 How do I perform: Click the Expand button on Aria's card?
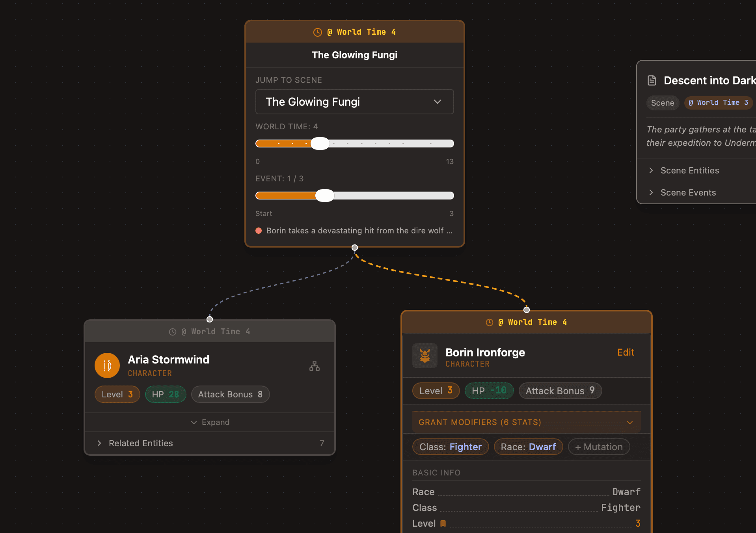point(210,422)
